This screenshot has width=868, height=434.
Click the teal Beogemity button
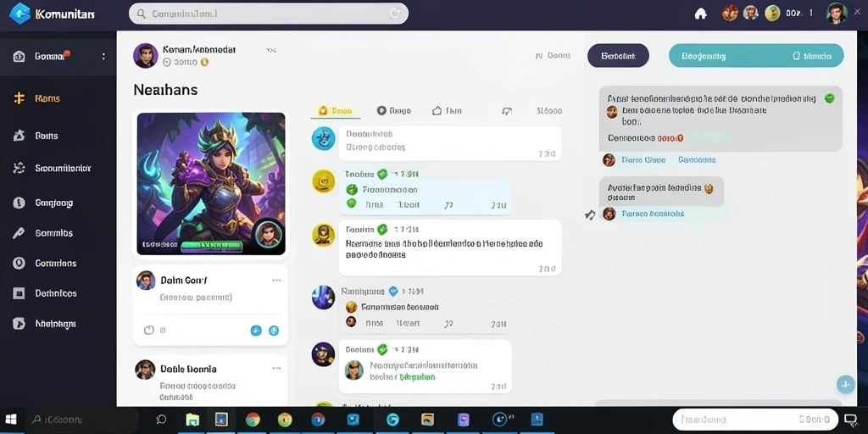coord(704,56)
